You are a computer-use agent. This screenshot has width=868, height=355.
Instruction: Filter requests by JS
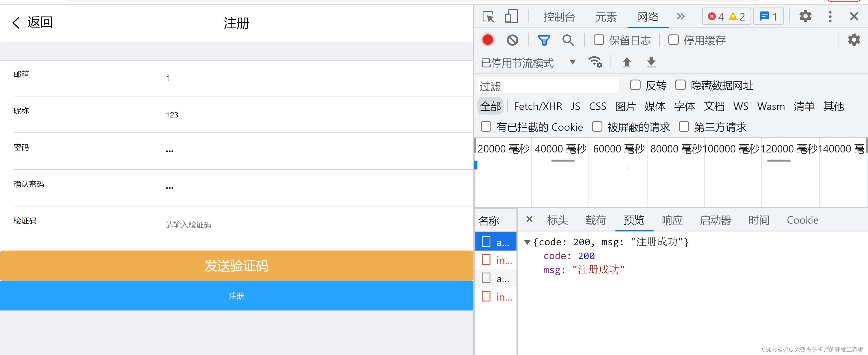pos(575,106)
